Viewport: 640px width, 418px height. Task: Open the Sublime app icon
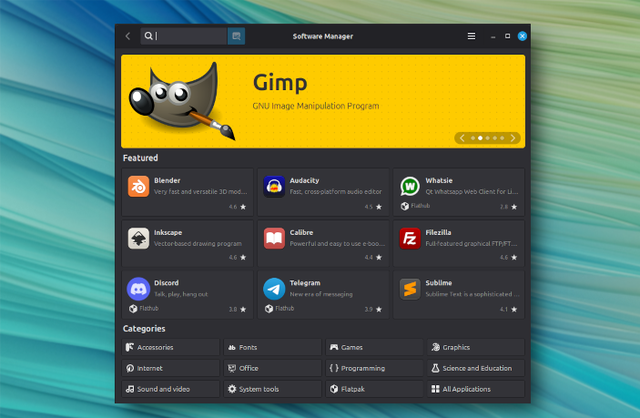pyautogui.click(x=410, y=289)
